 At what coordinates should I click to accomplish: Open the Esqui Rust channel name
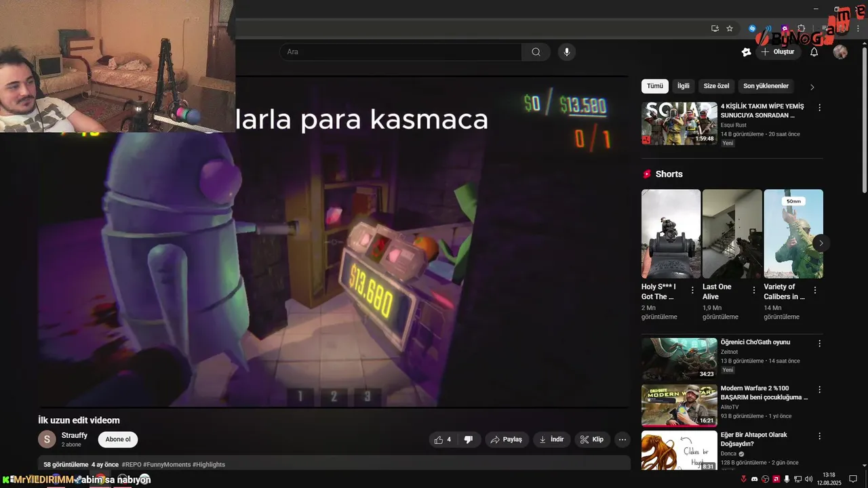734,125
